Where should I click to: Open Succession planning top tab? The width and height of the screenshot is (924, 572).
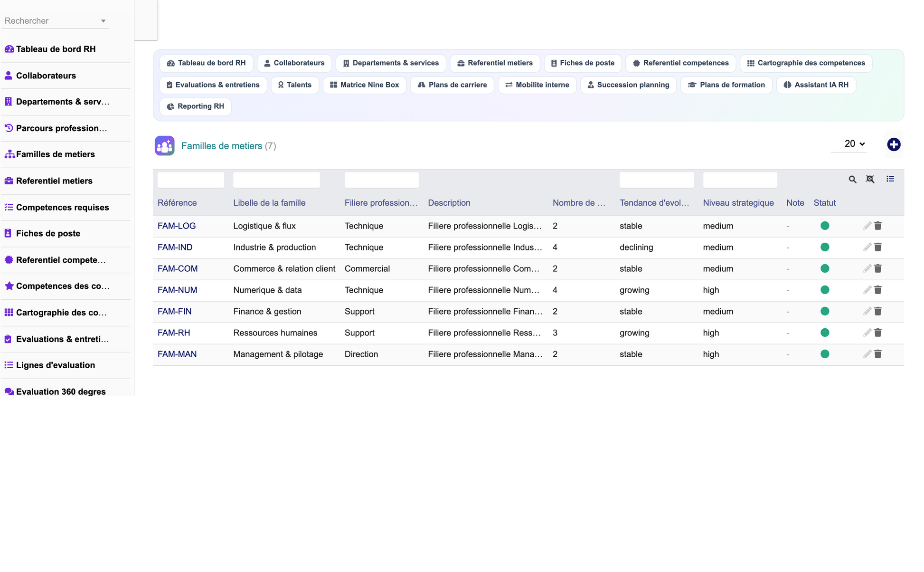628,85
